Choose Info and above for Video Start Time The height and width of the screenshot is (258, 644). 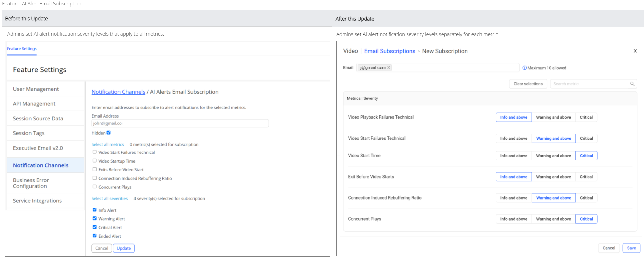514,156
